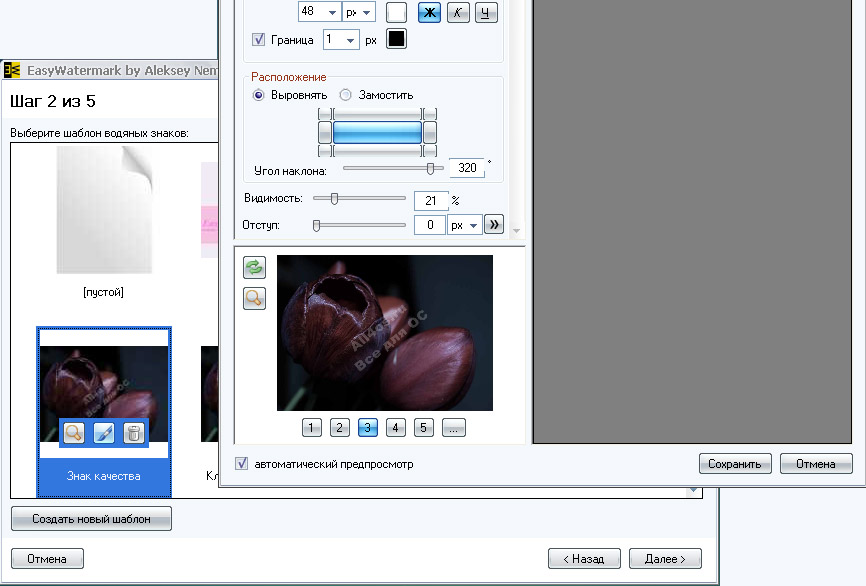Click Создать новый шаблон button

pyautogui.click(x=91, y=519)
